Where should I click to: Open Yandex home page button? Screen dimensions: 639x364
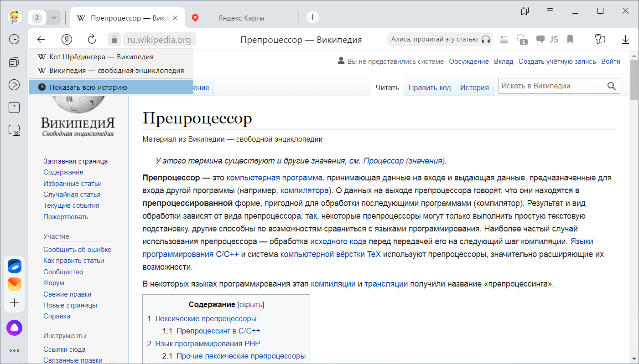(x=67, y=39)
